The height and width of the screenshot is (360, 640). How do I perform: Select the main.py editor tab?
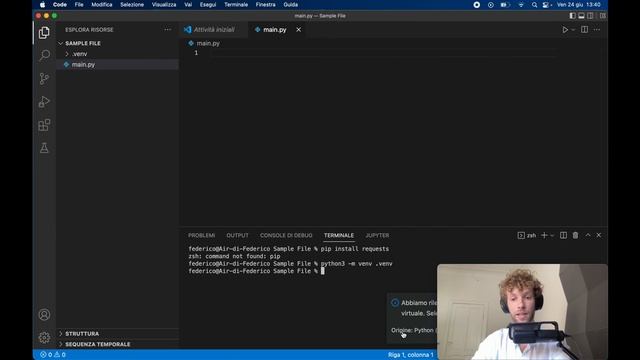tap(275, 30)
